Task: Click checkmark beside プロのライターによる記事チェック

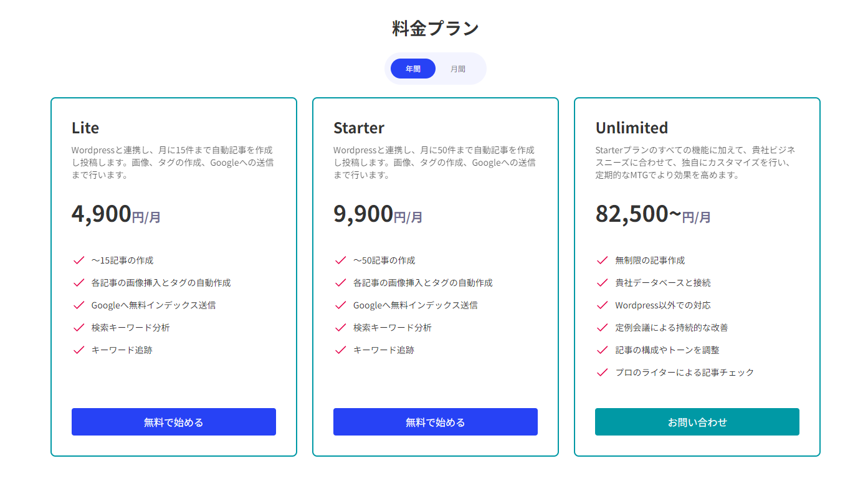Action: (x=602, y=373)
